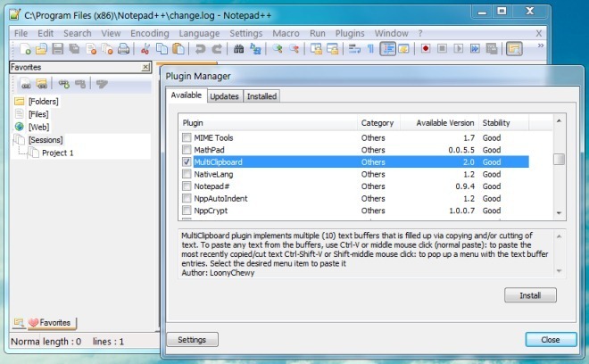This screenshot has width=589, height=364.
Task: Save the file with floppy icon
Action: coord(57,49)
